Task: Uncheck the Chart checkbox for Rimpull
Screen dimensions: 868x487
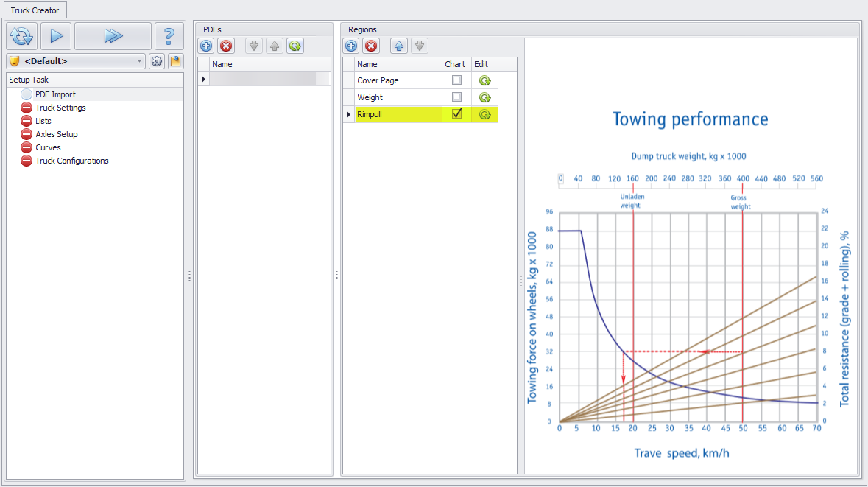Action: click(456, 114)
